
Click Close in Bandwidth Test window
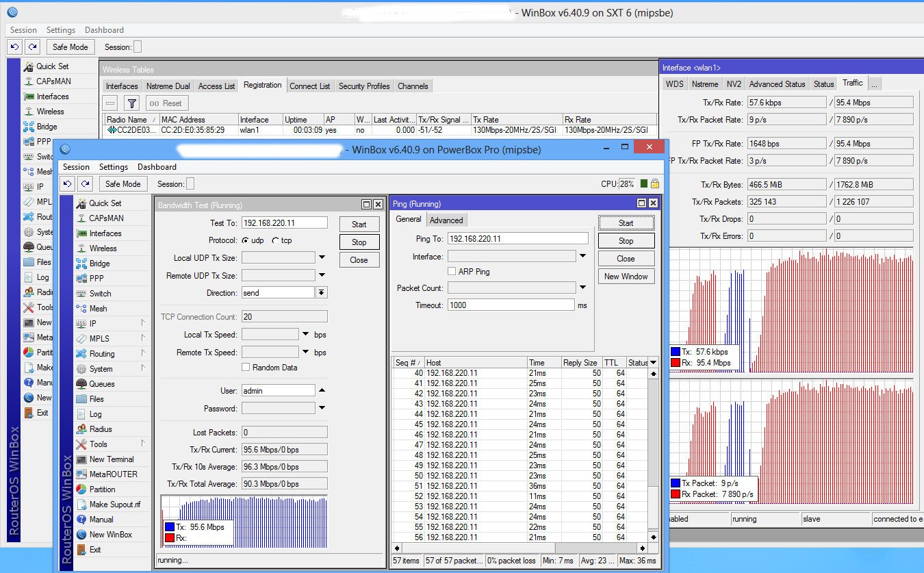pos(359,260)
